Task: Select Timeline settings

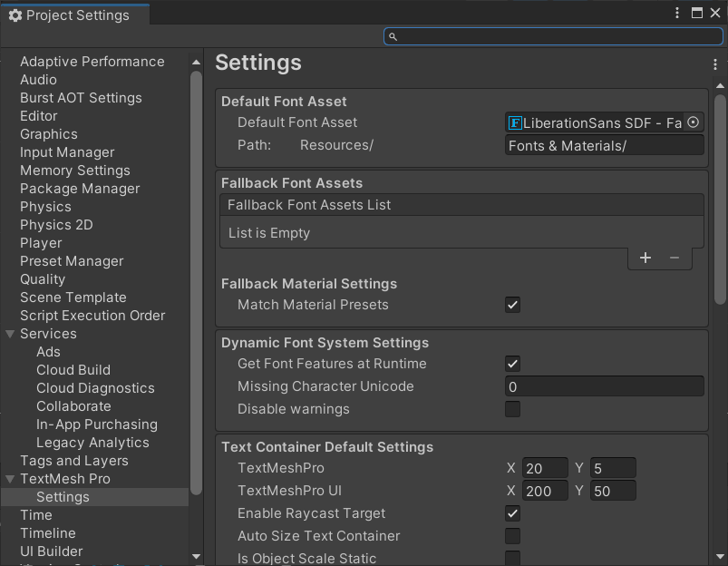Action: 47,533
